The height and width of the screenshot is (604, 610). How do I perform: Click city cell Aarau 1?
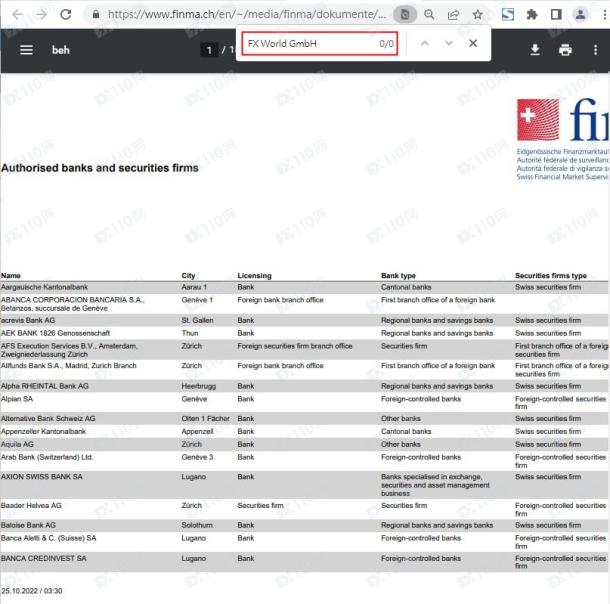194,287
